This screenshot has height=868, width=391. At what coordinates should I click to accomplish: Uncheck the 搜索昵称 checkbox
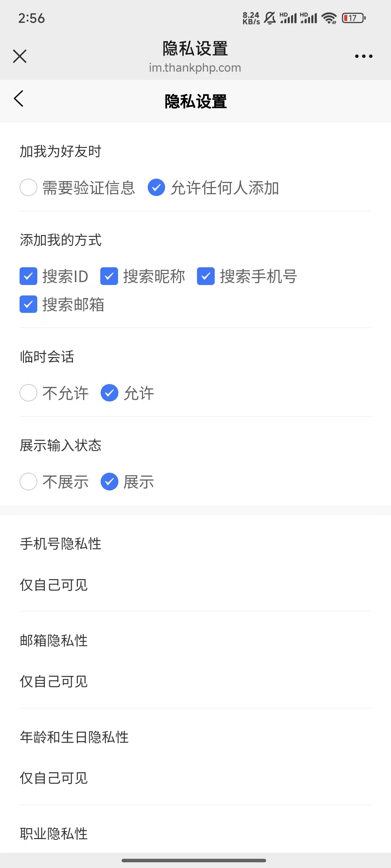[109, 276]
